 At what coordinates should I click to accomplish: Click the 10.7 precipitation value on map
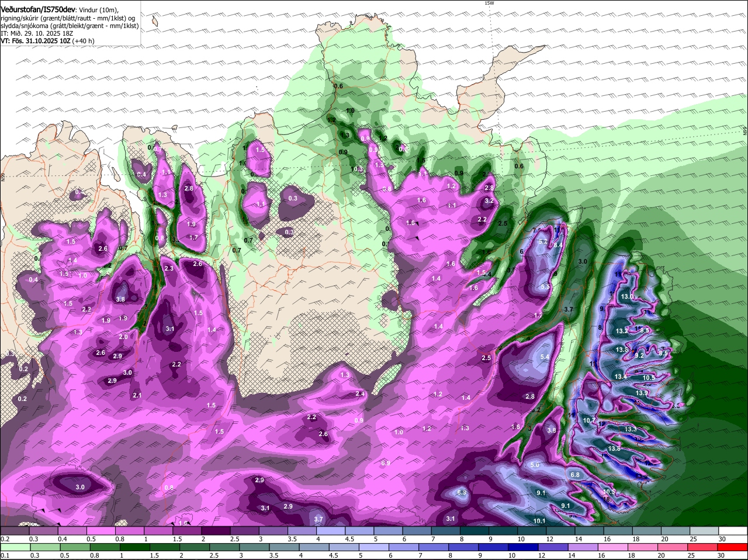tap(589, 421)
